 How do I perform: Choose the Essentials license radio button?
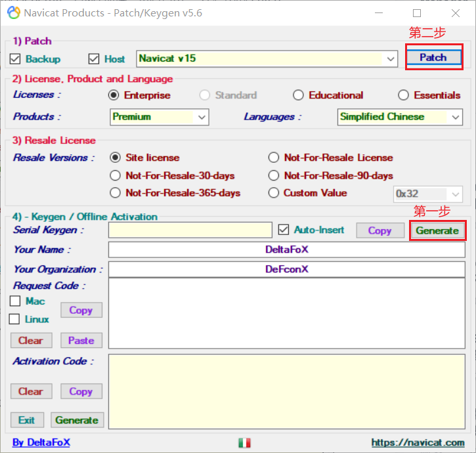[x=403, y=95]
